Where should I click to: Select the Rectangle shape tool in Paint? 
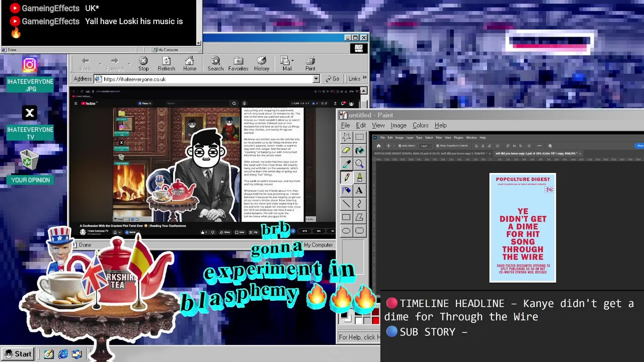[346, 217]
